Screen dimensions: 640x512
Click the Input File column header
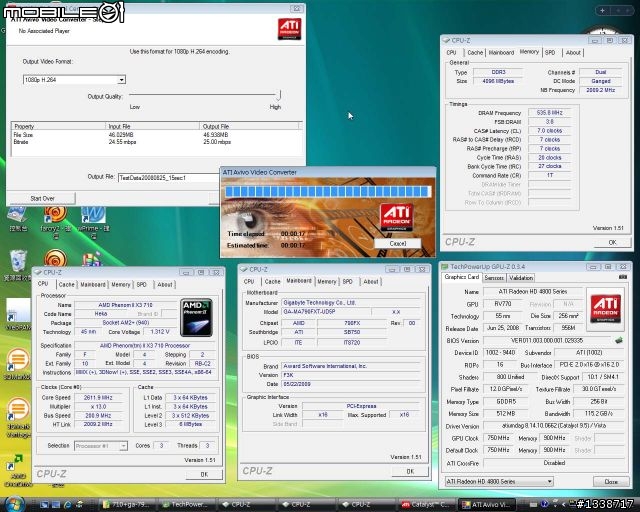tap(152, 126)
